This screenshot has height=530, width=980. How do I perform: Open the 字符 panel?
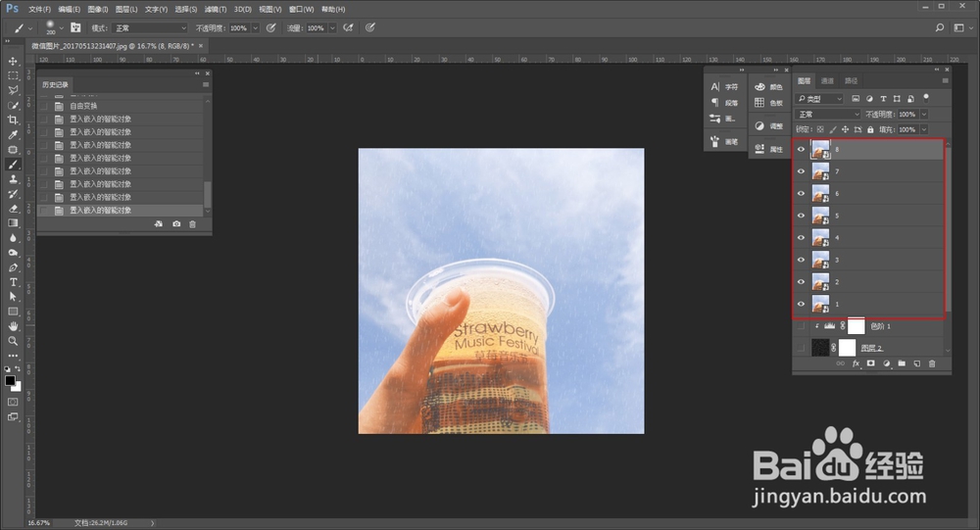[x=724, y=87]
